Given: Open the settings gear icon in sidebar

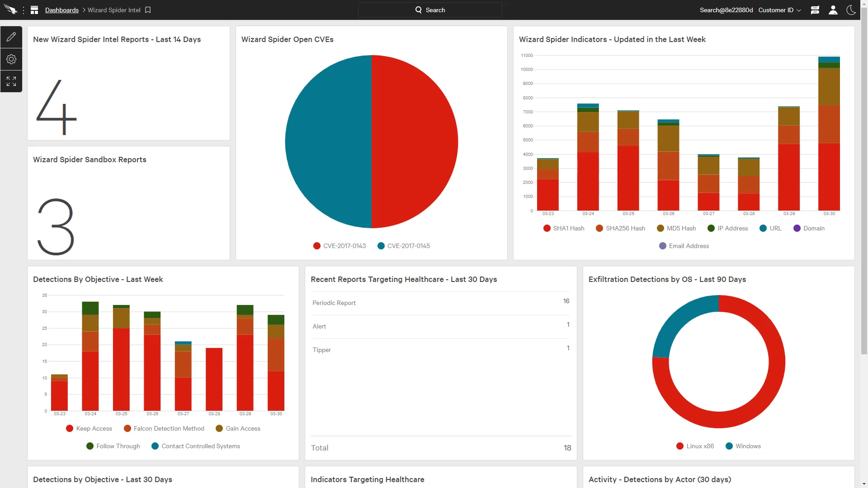Looking at the screenshot, I should [x=11, y=59].
